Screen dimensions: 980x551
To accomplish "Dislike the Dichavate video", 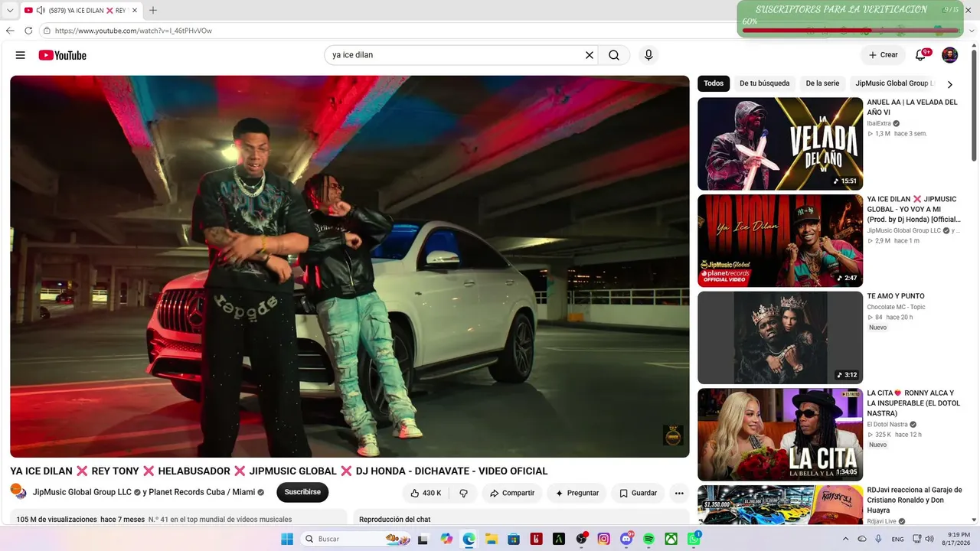I will [463, 493].
